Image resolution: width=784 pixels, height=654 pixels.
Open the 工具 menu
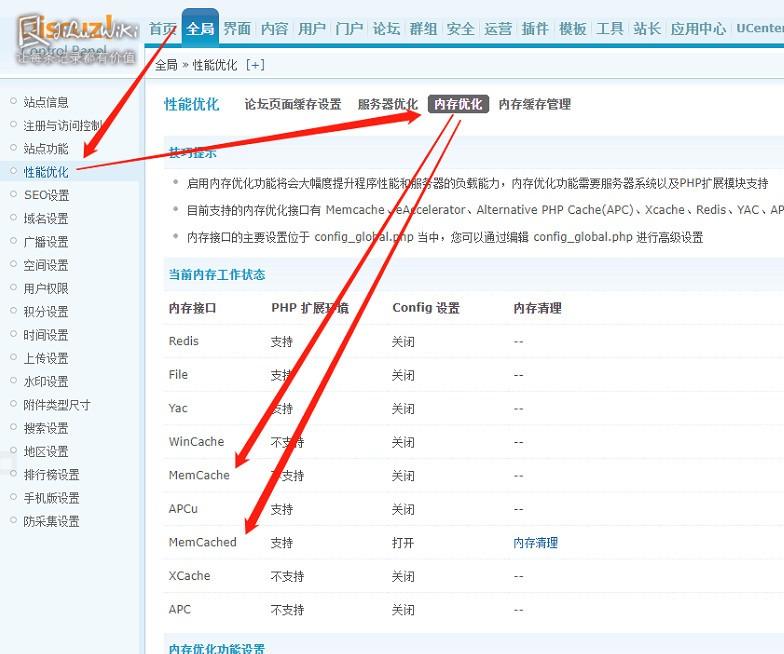[610, 28]
